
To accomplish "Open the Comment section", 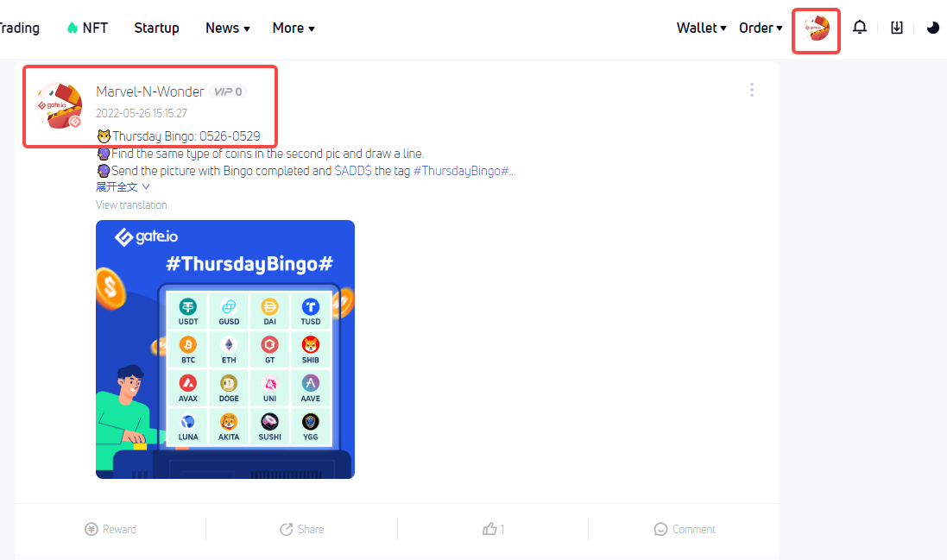I will (685, 529).
